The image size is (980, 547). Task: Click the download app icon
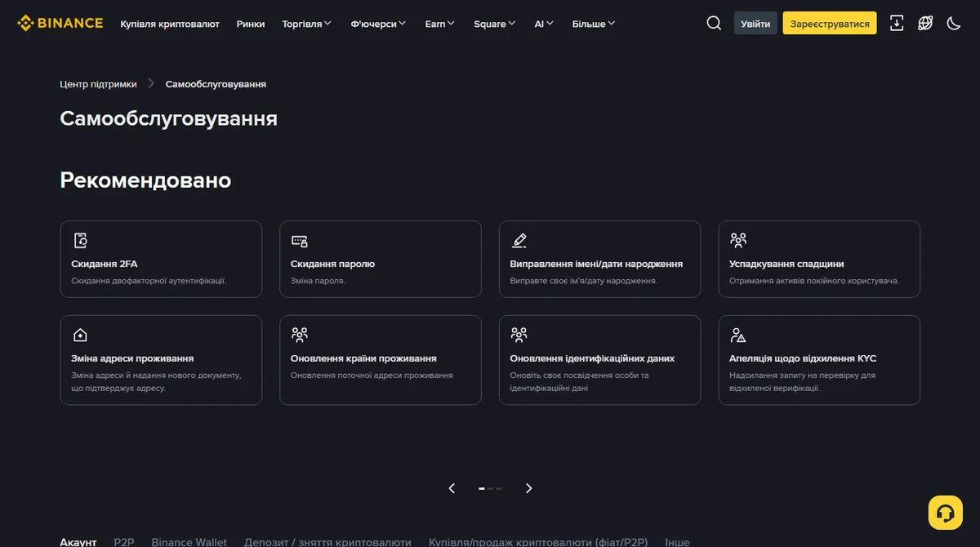click(x=897, y=23)
